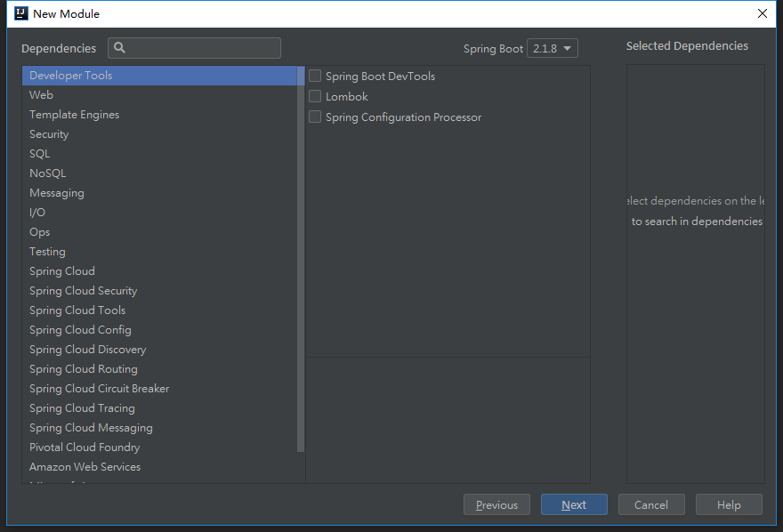Select the Developer Tools category
The height and width of the screenshot is (532, 783).
(160, 76)
